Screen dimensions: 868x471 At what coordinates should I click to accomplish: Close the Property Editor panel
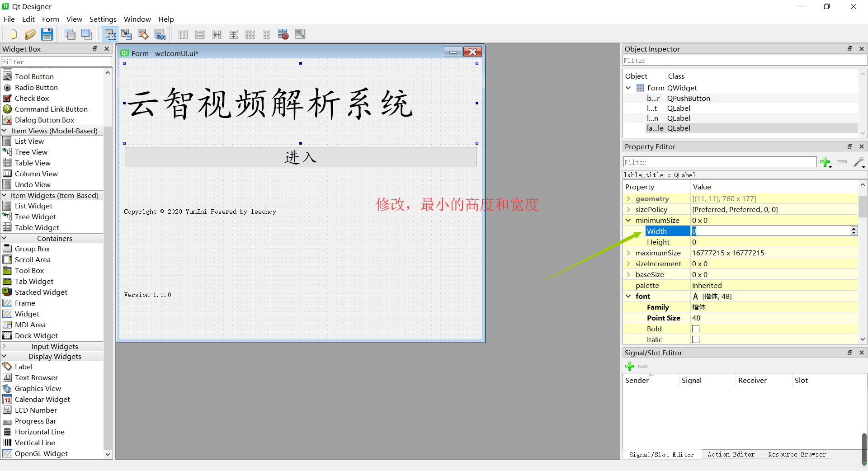pyautogui.click(x=862, y=146)
